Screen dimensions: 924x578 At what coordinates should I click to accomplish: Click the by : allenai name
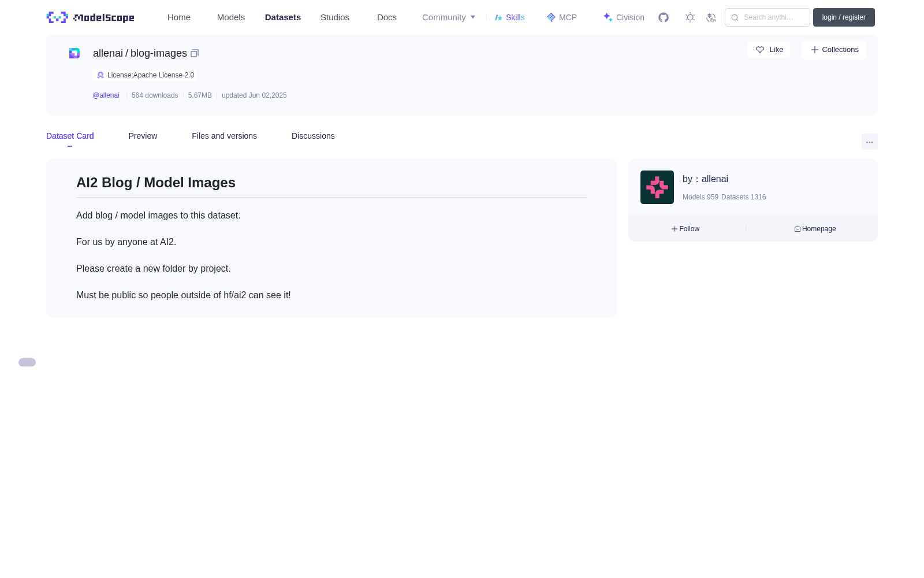click(705, 179)
